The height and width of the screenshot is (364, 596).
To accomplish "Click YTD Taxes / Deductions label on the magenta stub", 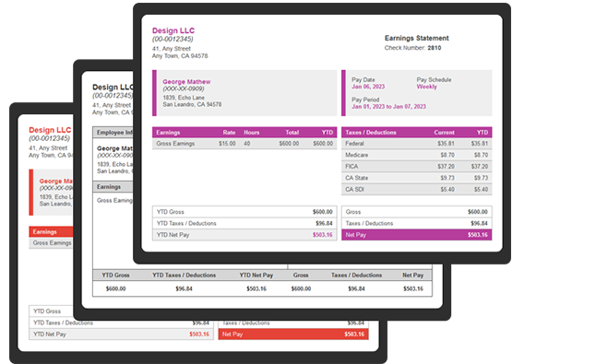I will point(186,223).
